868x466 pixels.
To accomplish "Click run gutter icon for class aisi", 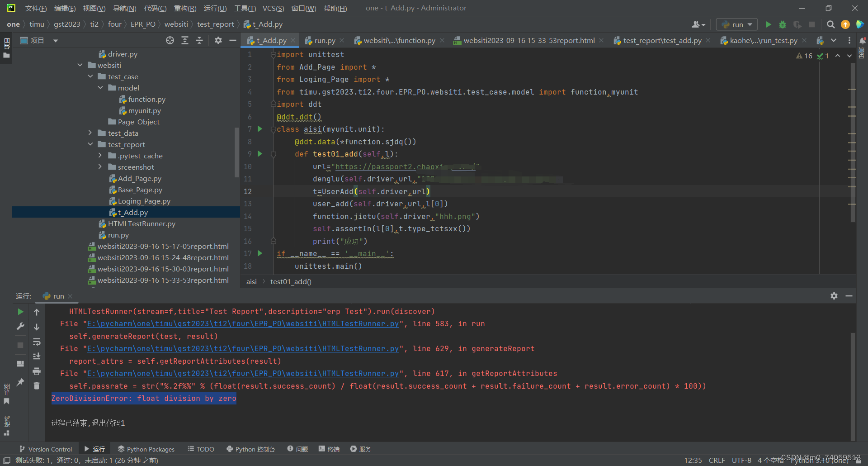I will click(x=260, y=129).
